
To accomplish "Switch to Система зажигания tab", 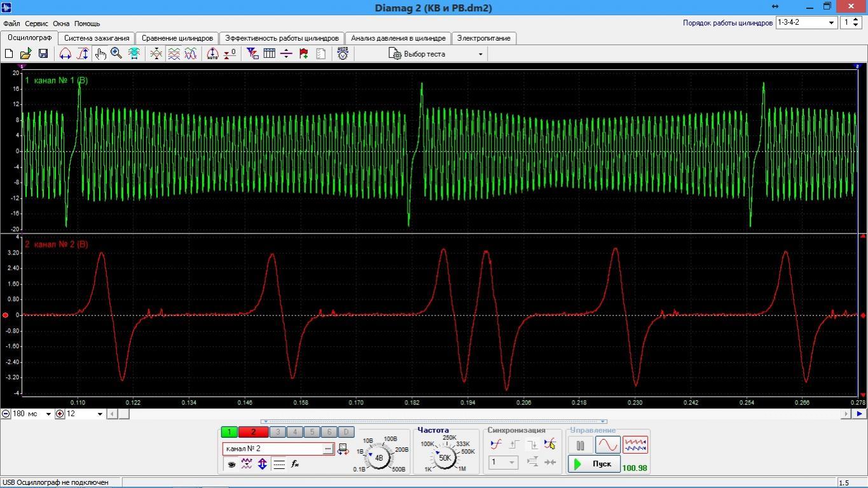I will (97, 38).
